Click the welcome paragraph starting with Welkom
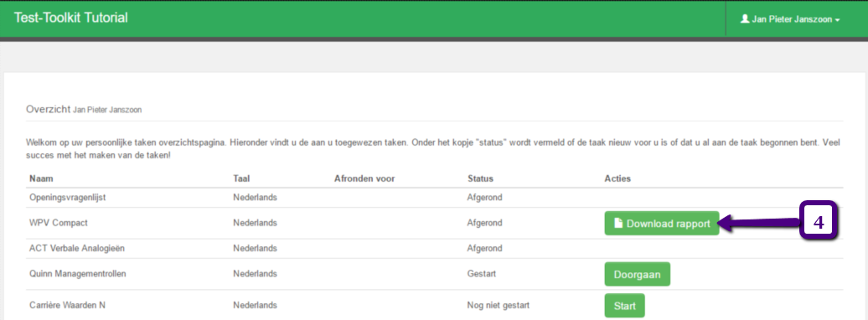The width and height of the screenshot is (868, 320). pos(434,149)
